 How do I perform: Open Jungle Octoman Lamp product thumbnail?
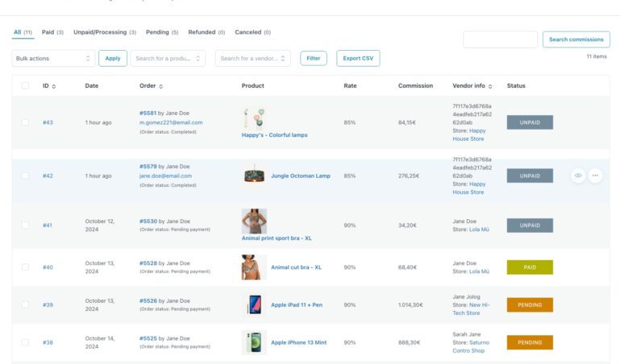pyautogui.click(x=254, y=176)
